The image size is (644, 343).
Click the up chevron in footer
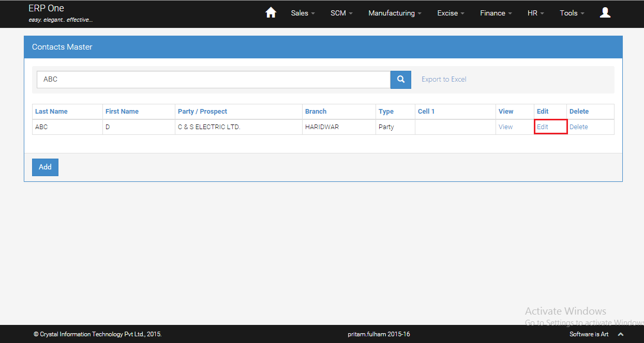(621, 334)
